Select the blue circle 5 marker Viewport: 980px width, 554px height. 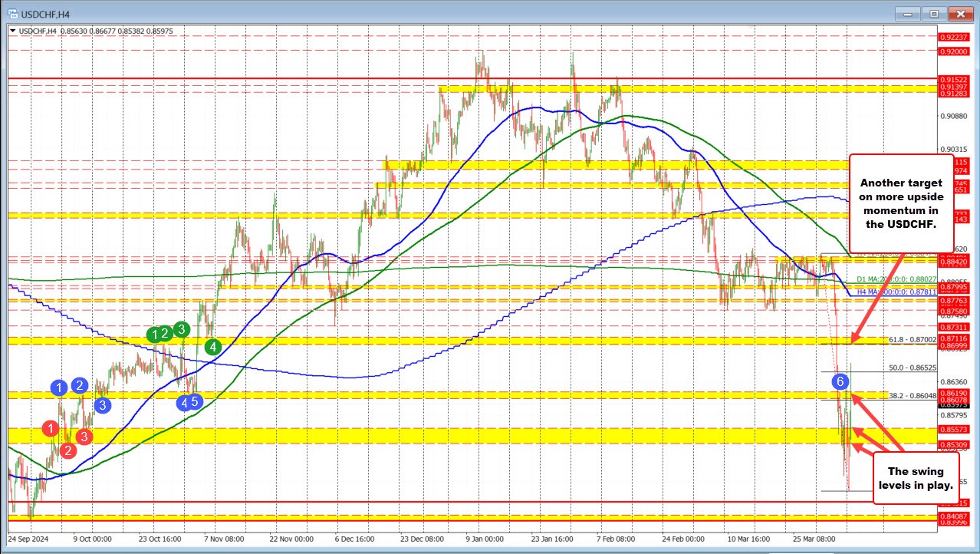196,401
